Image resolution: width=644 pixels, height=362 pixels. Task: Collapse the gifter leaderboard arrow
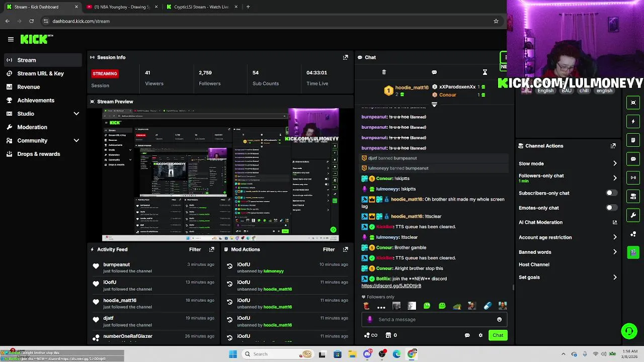coord(434,105)
